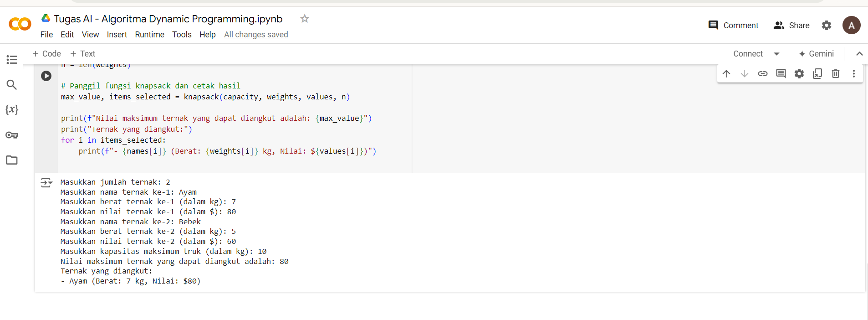868x320 pixels.
Task: Delete the current cell
Action: pyautogui.click(x=836, y=73)
